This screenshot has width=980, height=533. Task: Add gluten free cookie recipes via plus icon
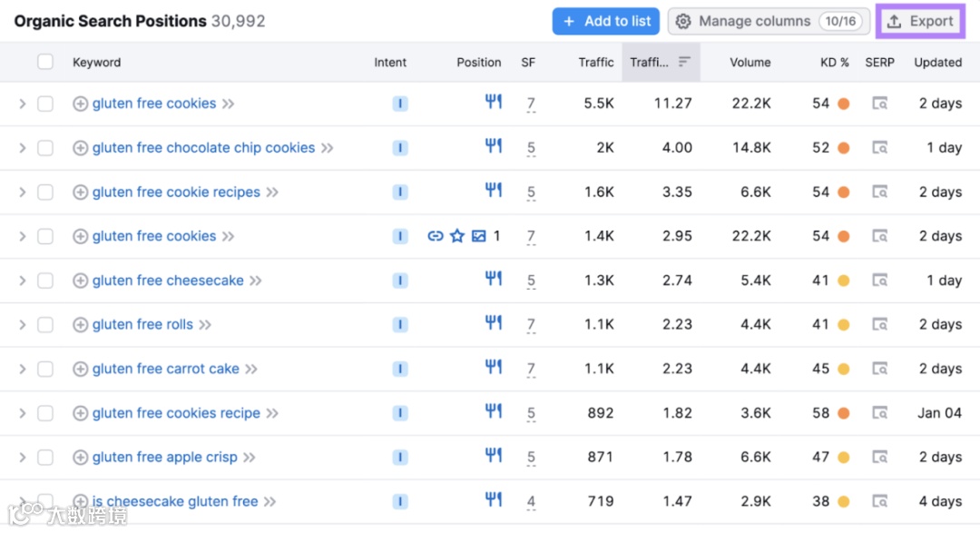click(80, 192)
